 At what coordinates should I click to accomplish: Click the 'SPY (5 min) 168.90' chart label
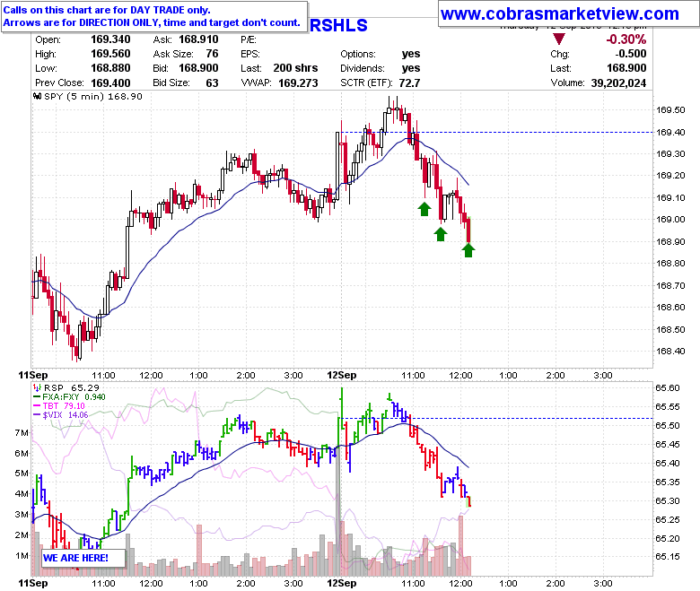point(92,96)
